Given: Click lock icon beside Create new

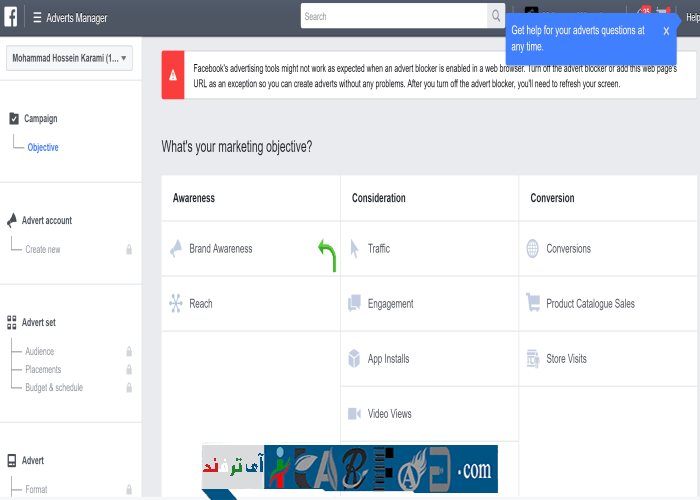Looking at the screenshot, I should click(129, 249).
